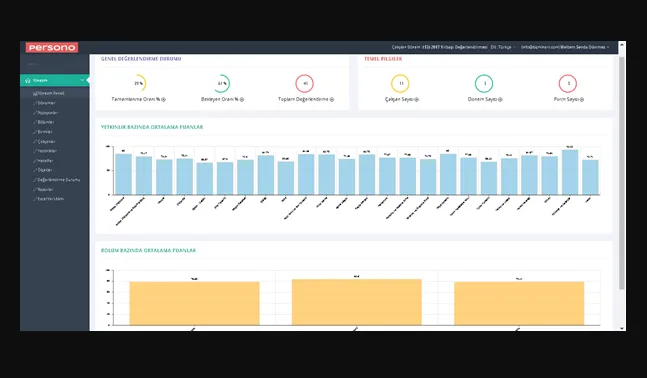Click the Toplam Değerlendirme red circle
Screen dimensions: 647x378
pos(305,83)
